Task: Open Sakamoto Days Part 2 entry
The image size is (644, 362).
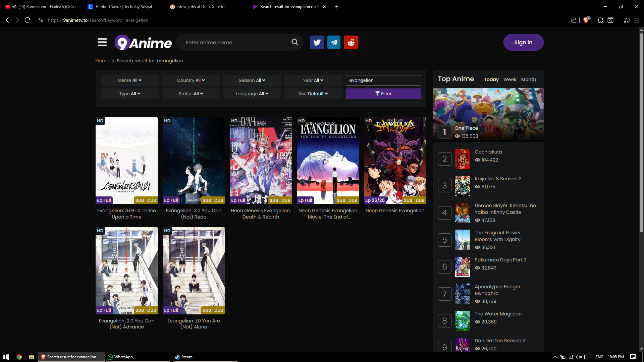Action: 500,260
